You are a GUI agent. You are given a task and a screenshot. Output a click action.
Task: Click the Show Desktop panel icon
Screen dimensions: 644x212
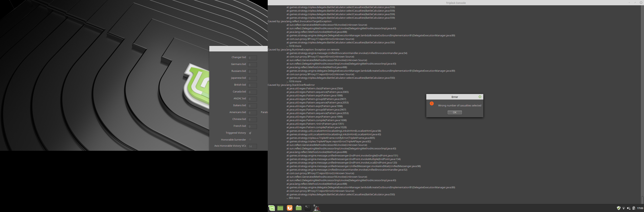[x=280, y=208]
